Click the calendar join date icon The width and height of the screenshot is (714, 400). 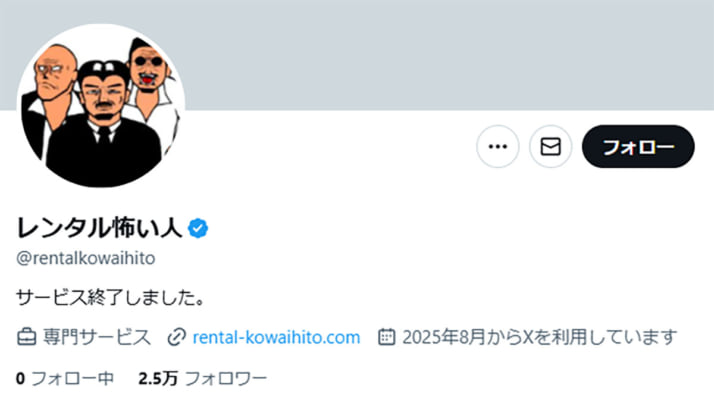pos(386,337)
